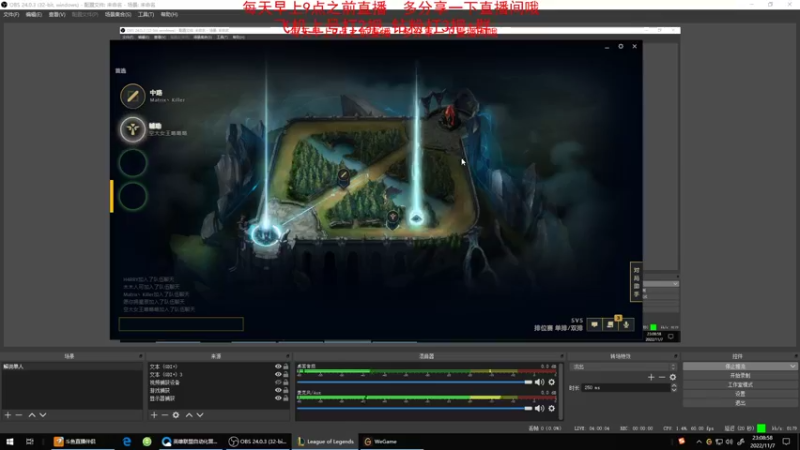The height and width of the screenshot is (450, 800).
Task: Open Mic/Aux settings gear
Action: click(552, 409)
